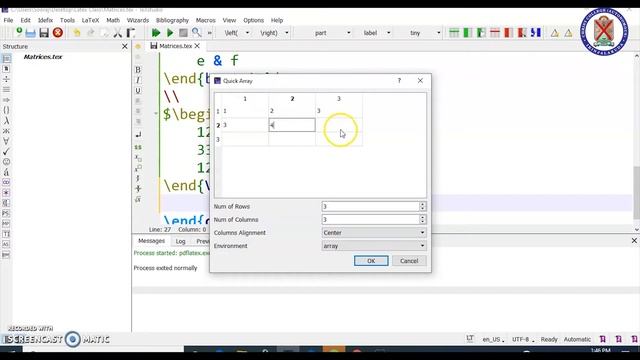Select Matrices.tex in Structure tree
The image size is (640, 360).
[x=43, y=57]
